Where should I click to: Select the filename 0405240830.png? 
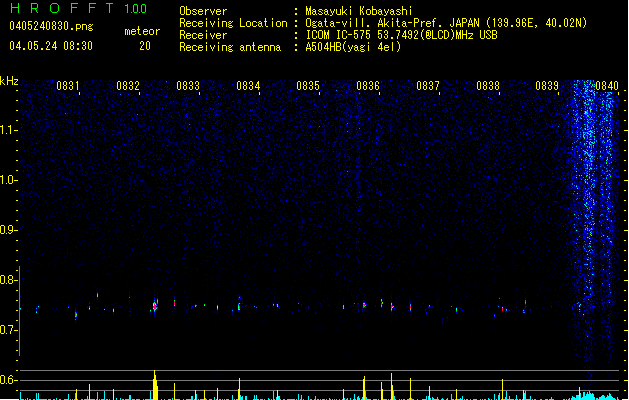point(51,26)
